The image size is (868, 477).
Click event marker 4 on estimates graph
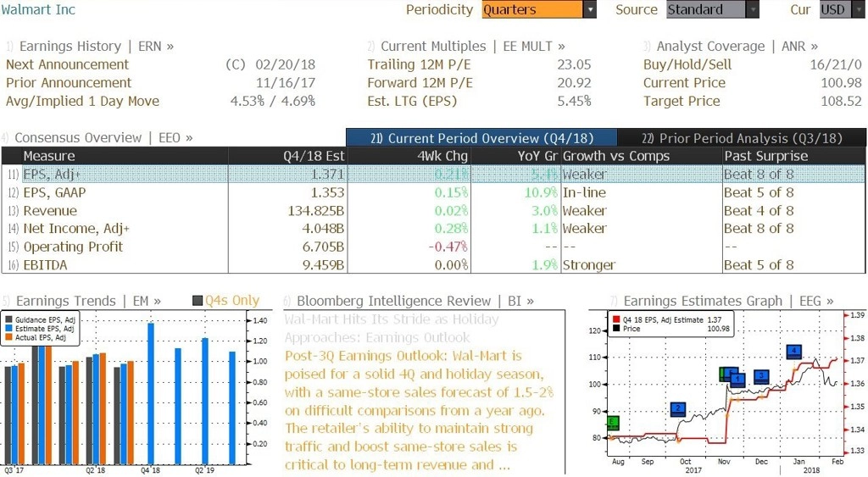point(793,351)
